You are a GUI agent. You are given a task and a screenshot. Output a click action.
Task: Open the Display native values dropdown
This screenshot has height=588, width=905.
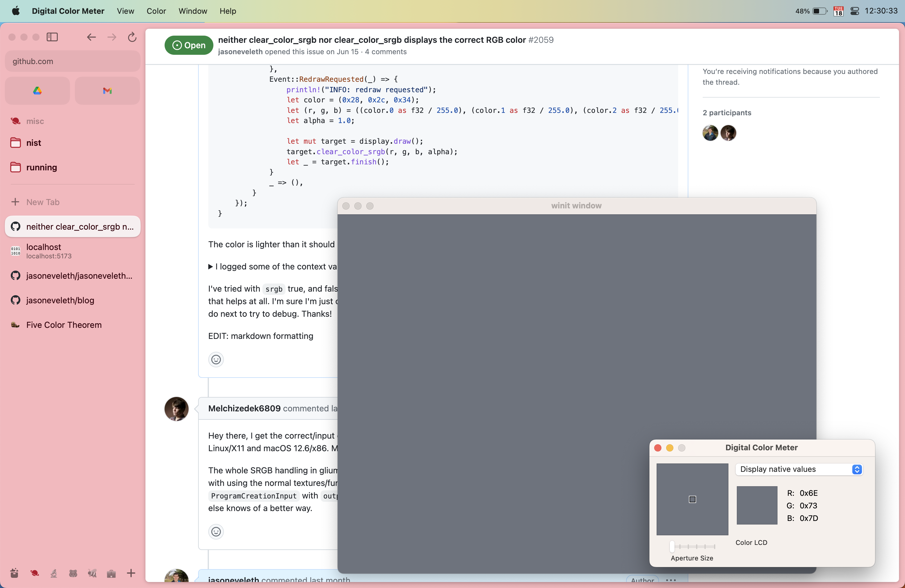pyautogui.click(x=799, y=469)
